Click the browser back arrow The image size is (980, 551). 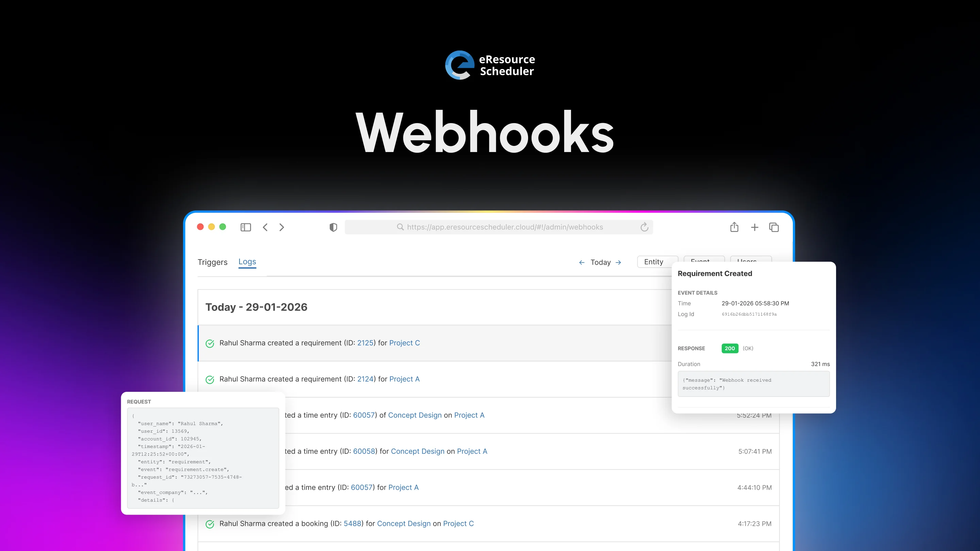click(265, 227)
